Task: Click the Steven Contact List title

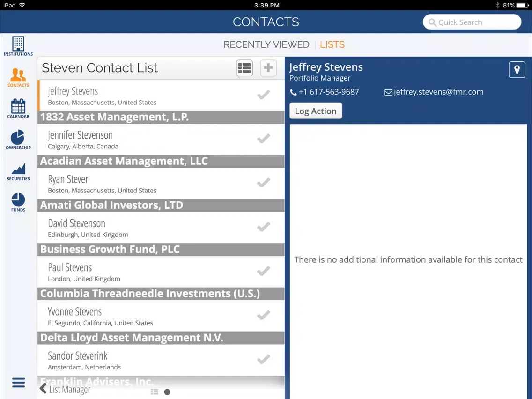Action: tap(100, 68)
